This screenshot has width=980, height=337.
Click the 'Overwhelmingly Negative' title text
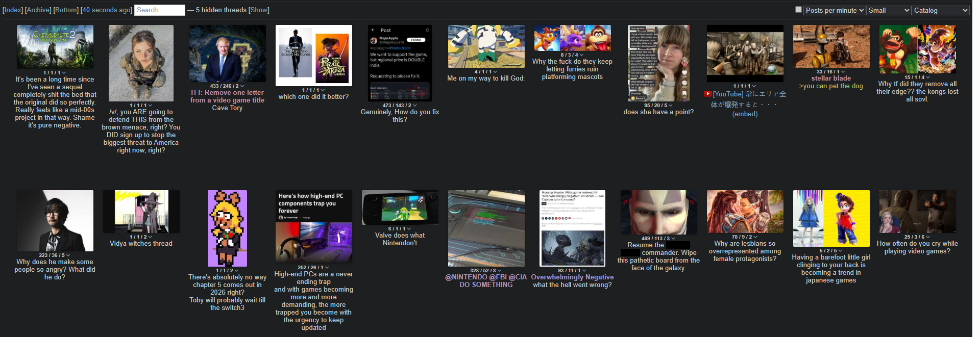click(572, 277)
